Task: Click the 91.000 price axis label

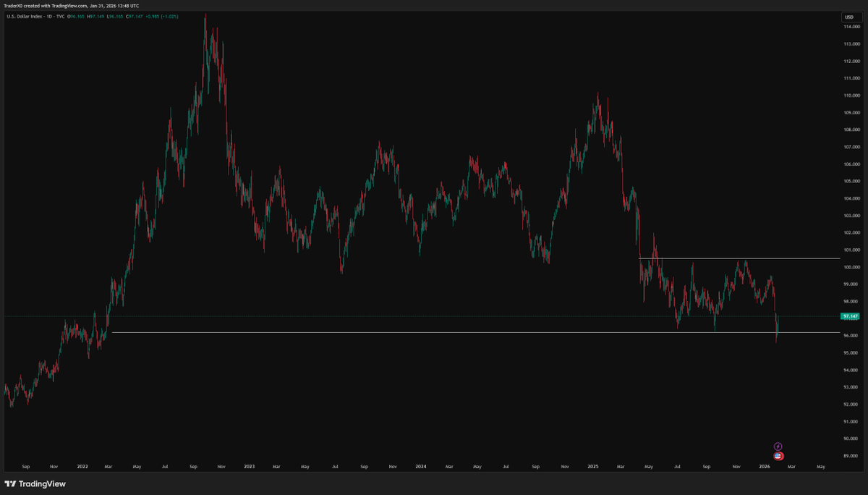Action: (x=851, y=422)
